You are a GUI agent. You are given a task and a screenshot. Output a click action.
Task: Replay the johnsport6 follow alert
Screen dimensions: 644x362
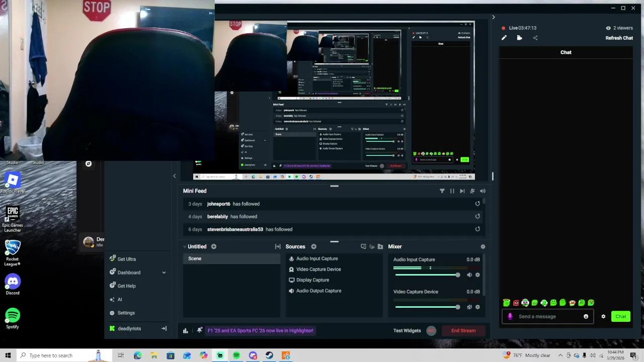tap(477, 204)
